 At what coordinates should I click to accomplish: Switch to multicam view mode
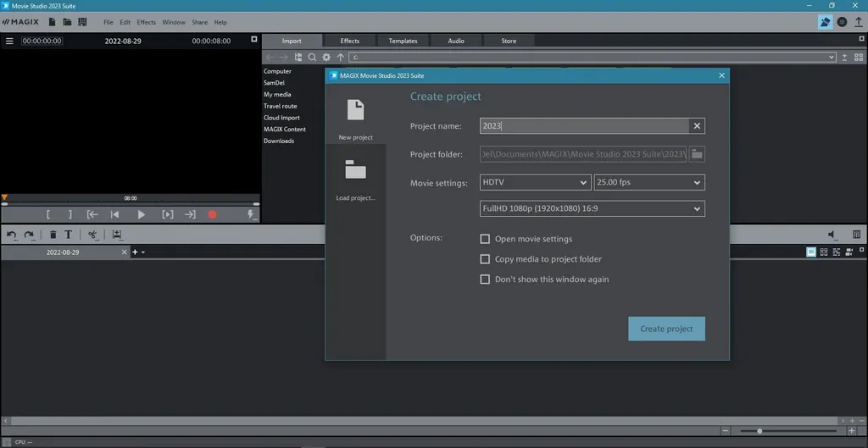point(849,252)
